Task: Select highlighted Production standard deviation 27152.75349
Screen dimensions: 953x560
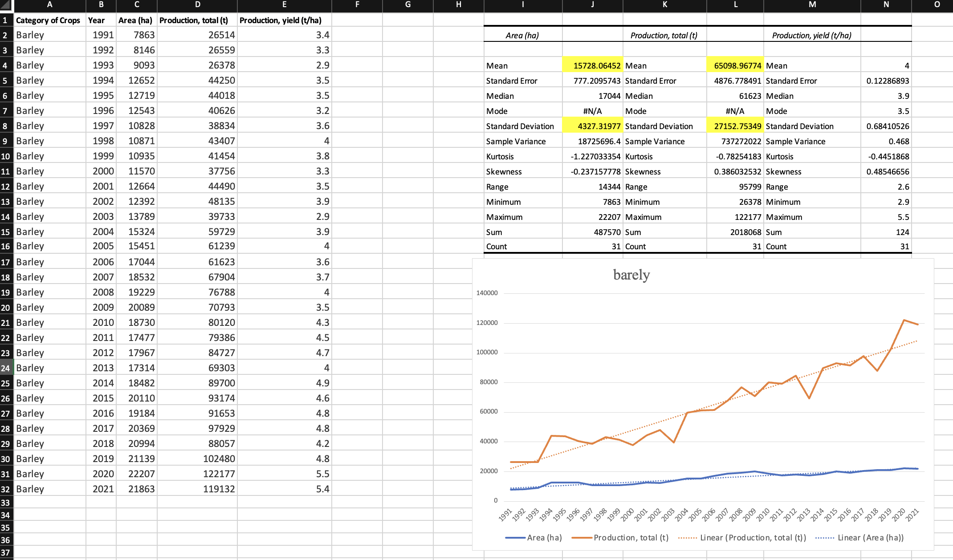Action: (735, 126)
